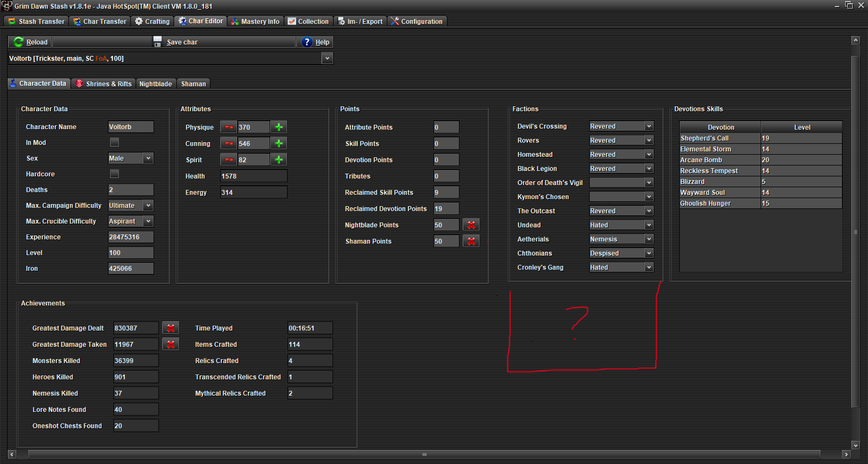This screenshot has width=868, height=464.
Task: Click the vertical scrollbar down arrow
Action: point(856,445)
